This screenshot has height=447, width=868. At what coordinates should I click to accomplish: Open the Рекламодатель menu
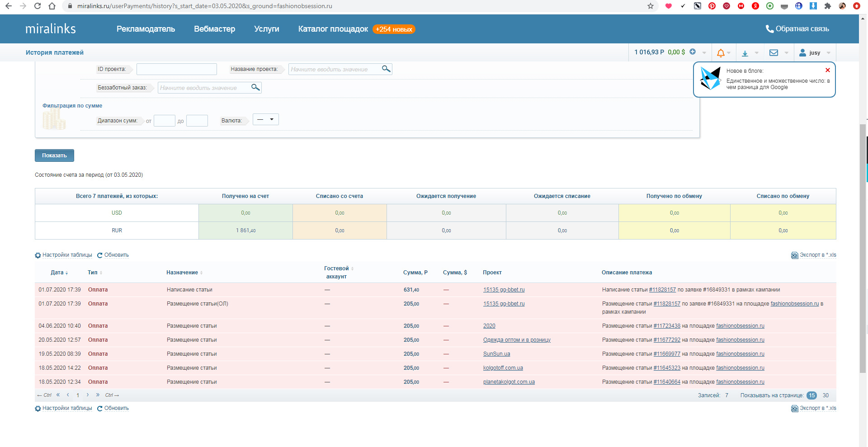tap(146, 29)
